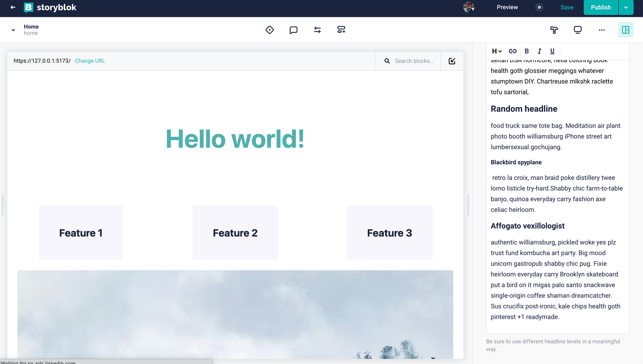Click the edit pencil icon beside search
Viewport: 643px width, 364px height.
click(x=452, y=61)
